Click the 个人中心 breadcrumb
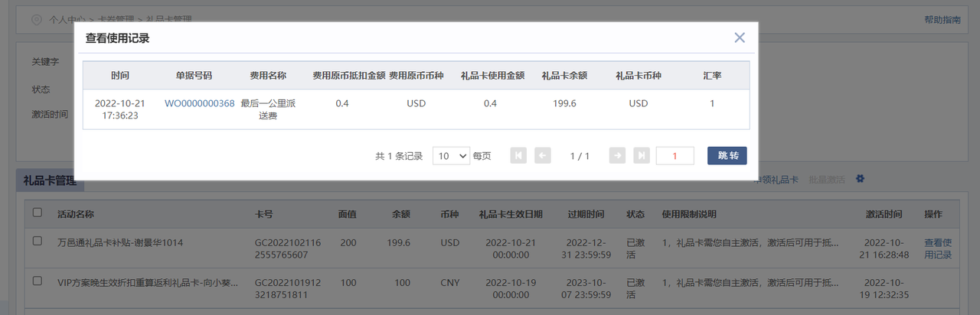The image size is (980, 315). coord(67,19)
